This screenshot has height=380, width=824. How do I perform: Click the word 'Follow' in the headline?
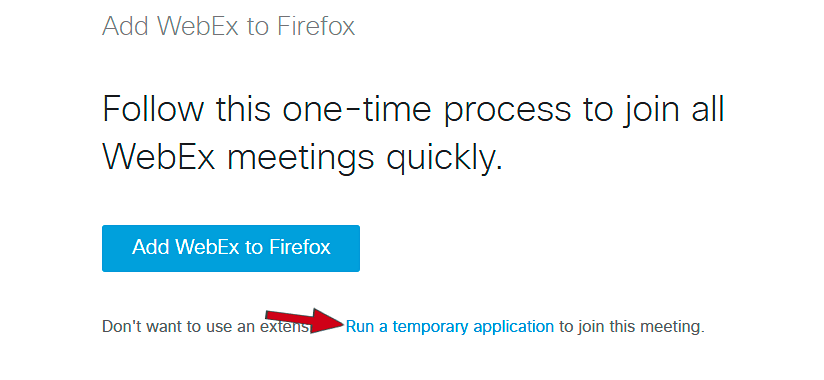point(153,110)
